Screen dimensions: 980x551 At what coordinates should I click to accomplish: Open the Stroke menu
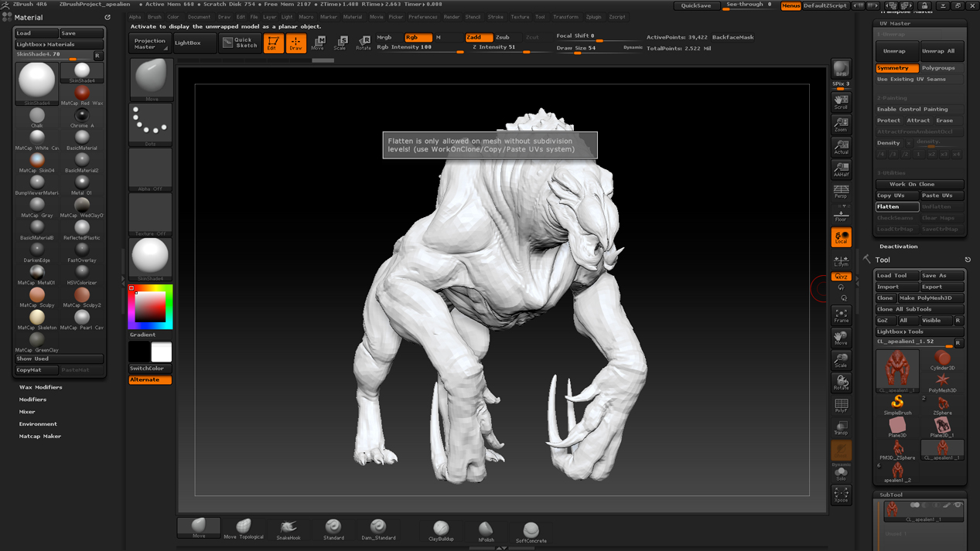[x=495, y=17]
